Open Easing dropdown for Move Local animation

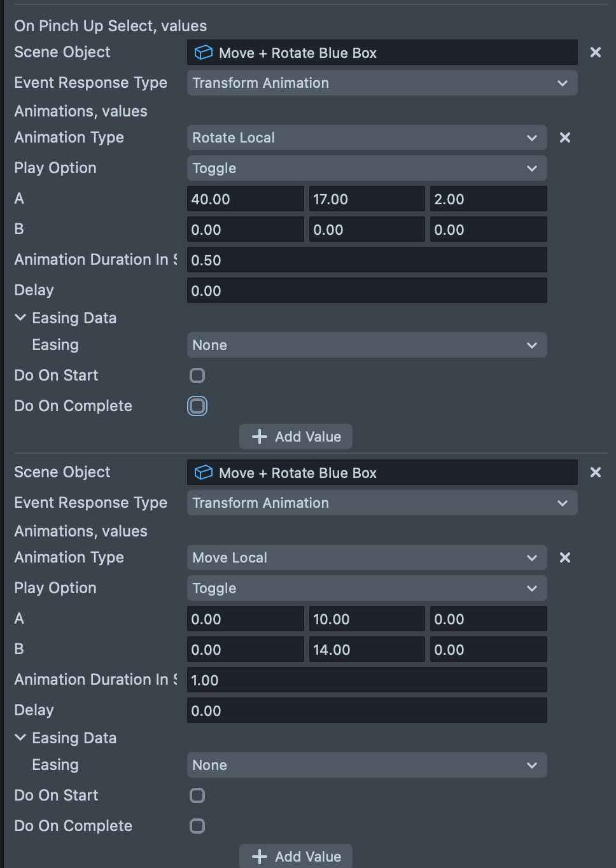[x=367, y=765]
